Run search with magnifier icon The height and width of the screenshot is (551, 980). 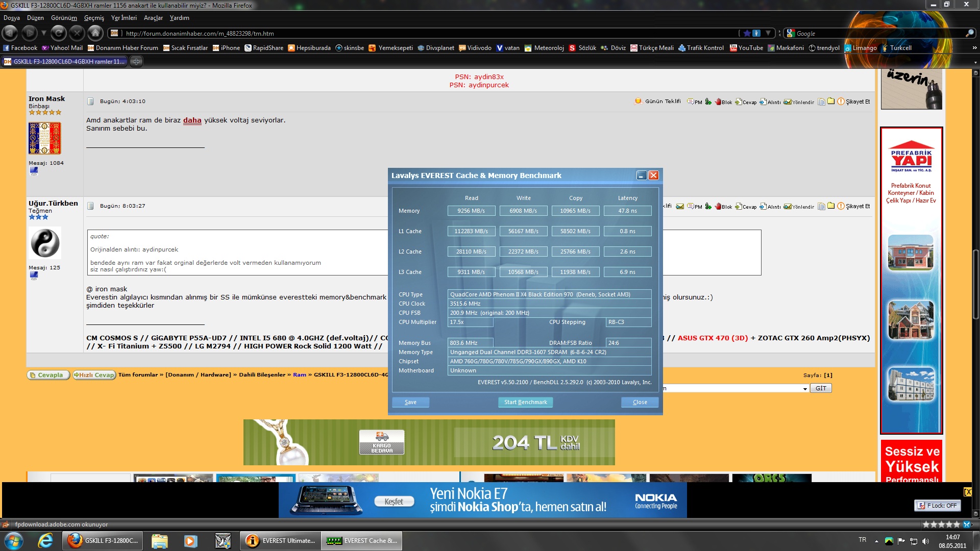tap(970, 33)
